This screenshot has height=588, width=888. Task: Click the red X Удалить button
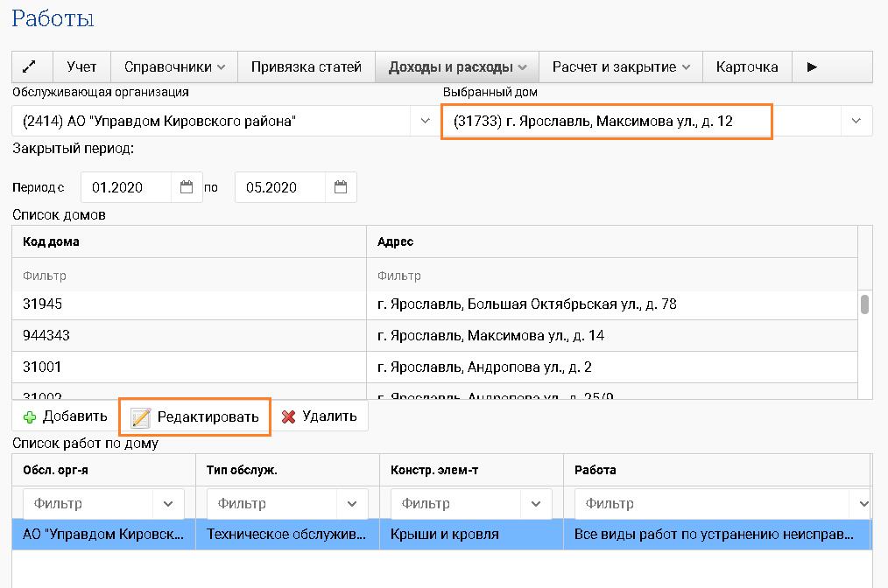pos(319,416)
